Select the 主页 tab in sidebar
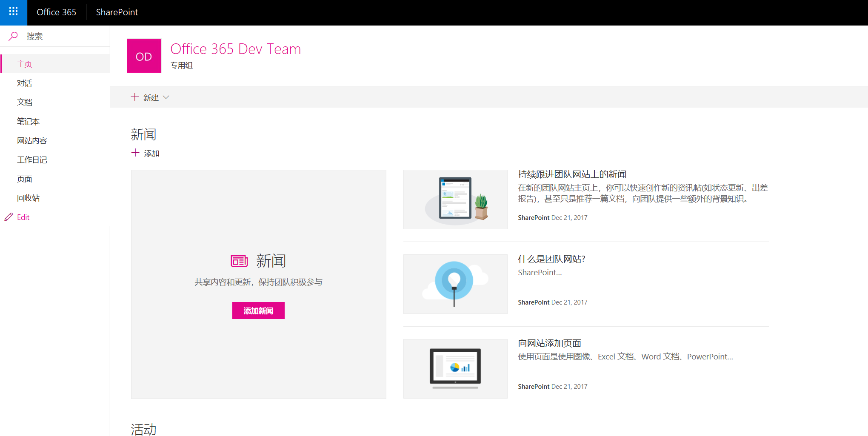 (24, 63)
